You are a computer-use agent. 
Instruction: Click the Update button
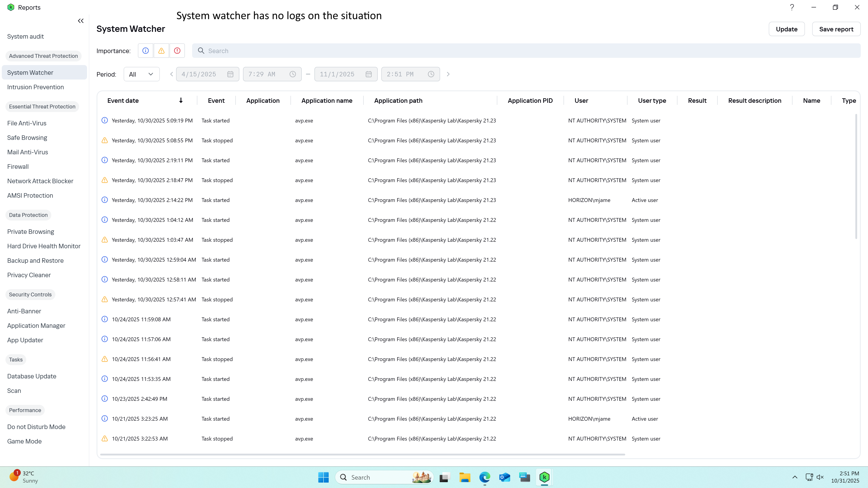(786, 29)
